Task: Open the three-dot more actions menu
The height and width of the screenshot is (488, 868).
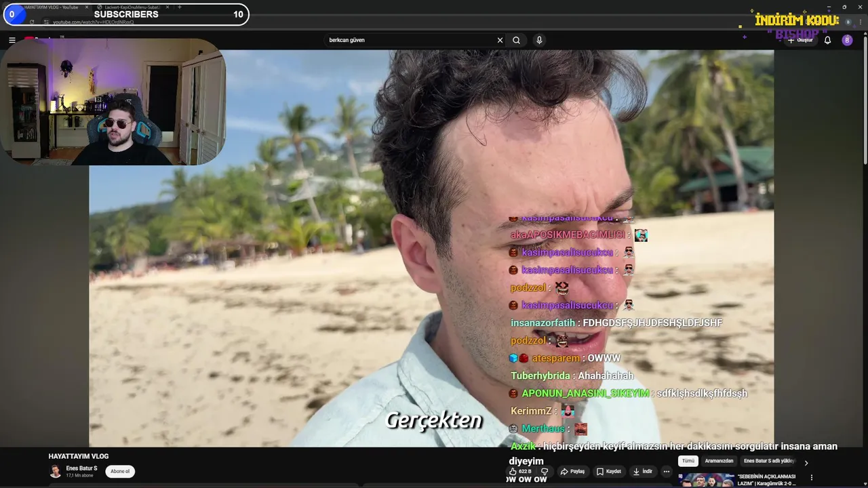Action: coord(667,472)
